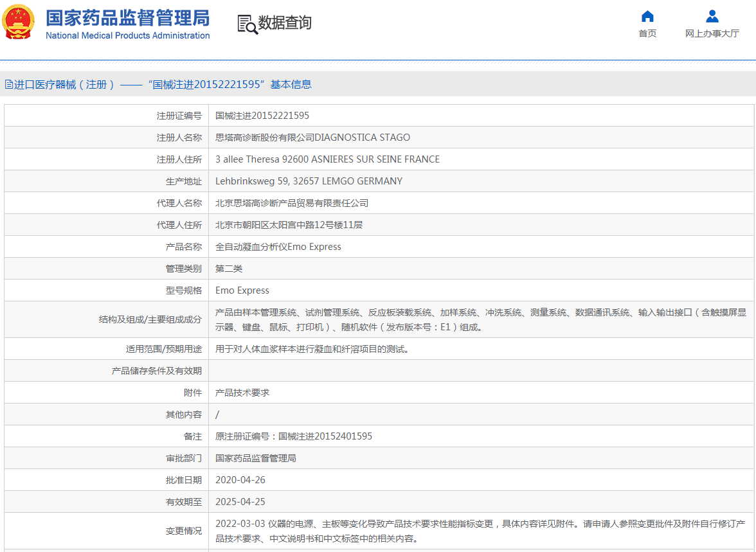Click the expiry date 2025-04-25
The width and height of the screenshot is (756, 552).
pos(240,502)
